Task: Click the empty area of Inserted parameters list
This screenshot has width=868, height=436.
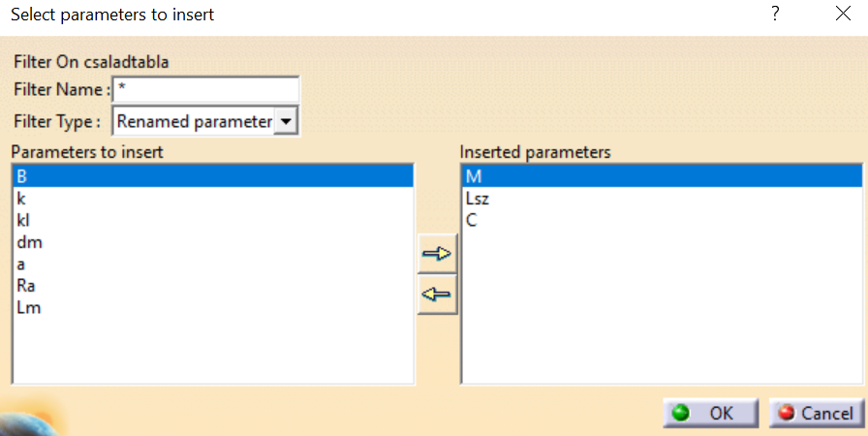Action: pyautogui.click(x=659, y=310)
